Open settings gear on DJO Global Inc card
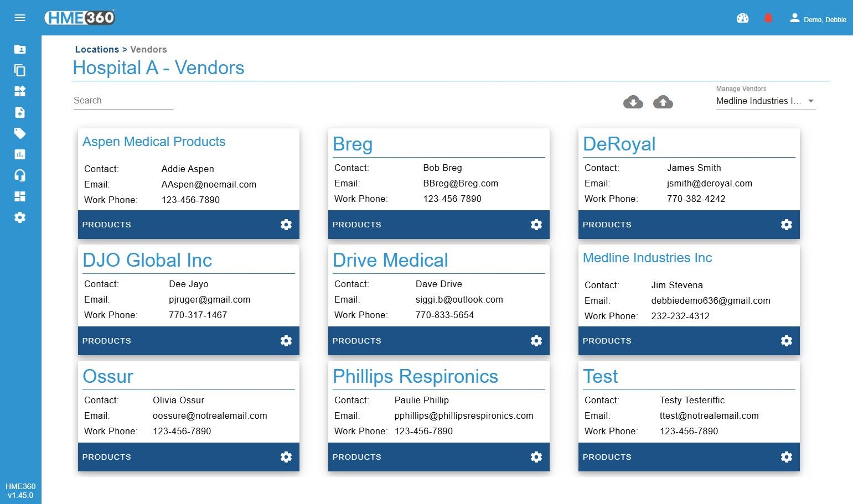853x504 pixels. [x=286, y=341]
